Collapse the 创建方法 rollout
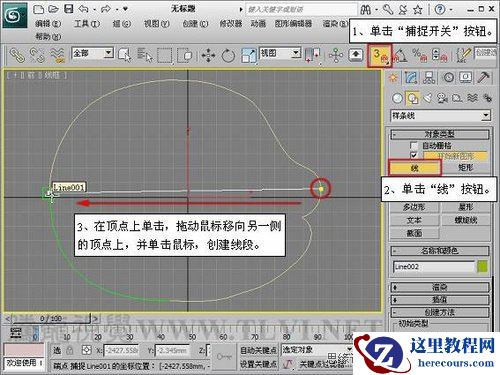Image resolution: width=500 pixels, height=375 pixels. [x=440, y=312]
